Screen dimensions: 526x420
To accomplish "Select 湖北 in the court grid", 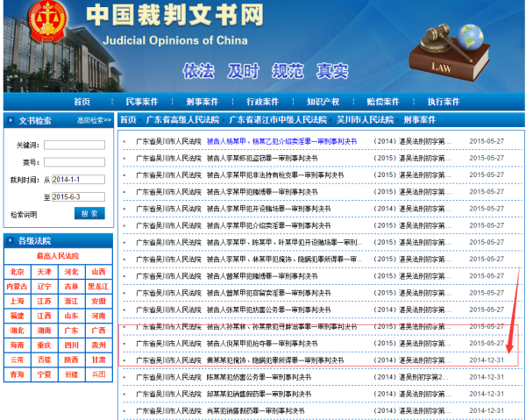I will [18, 331].
